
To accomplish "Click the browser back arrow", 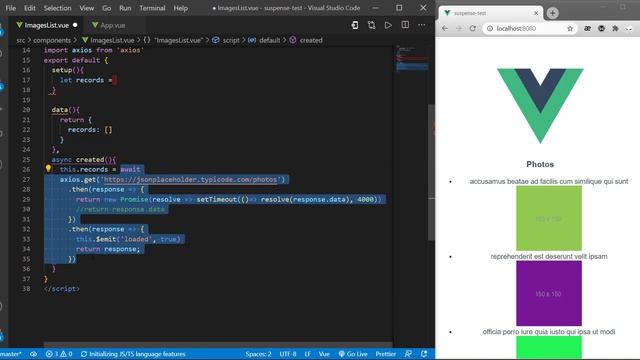I will [x=445, y=29].
